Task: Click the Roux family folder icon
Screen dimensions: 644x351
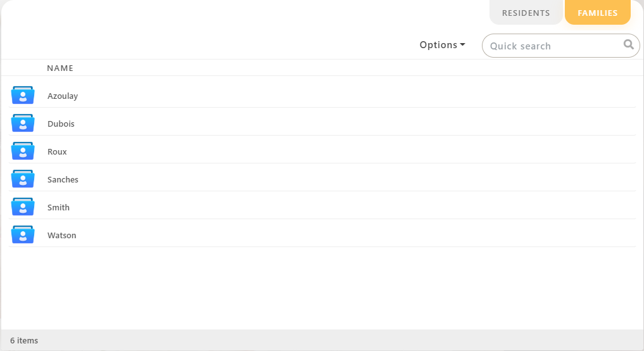Action: (x=23, y=151)
